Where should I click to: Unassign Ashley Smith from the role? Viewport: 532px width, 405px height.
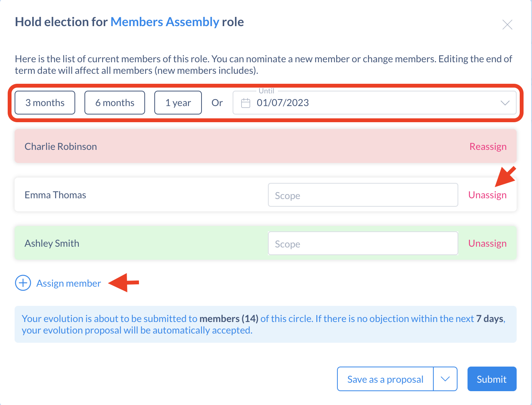(x=487, y=243)
